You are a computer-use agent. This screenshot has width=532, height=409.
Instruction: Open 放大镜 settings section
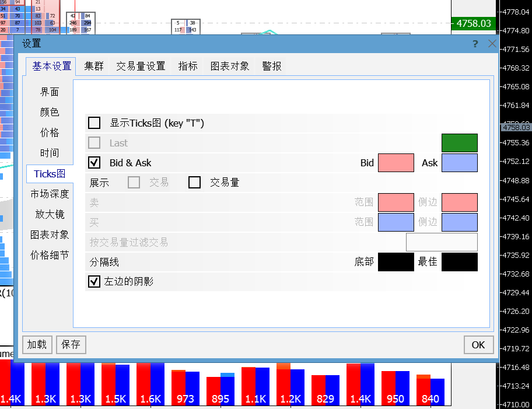(50, 214)
